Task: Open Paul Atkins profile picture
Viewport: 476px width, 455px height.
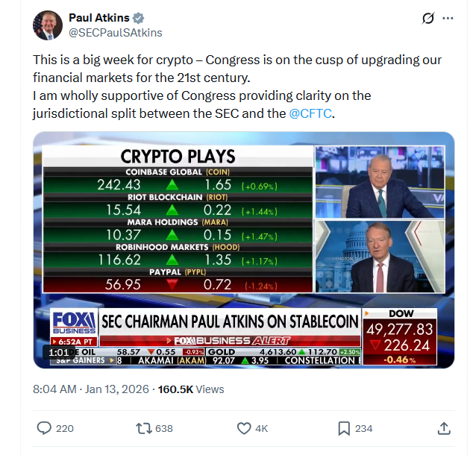Action: 48,25
